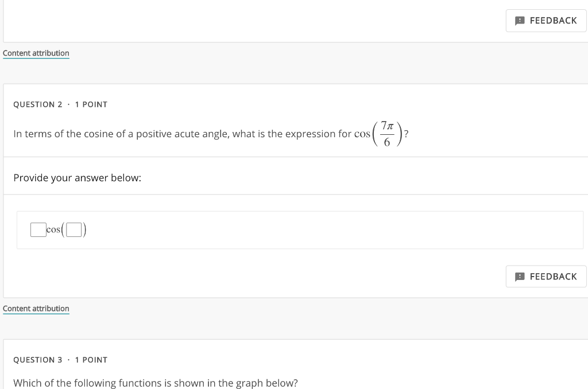Click the speech bubble beside upper FEEDBACK label
Screen dimensions: 588x389
(520, 21)
